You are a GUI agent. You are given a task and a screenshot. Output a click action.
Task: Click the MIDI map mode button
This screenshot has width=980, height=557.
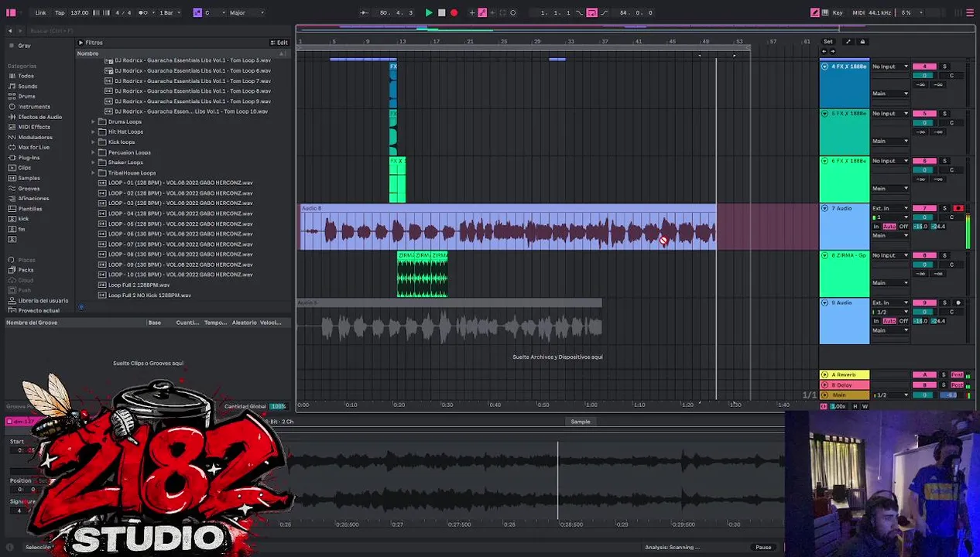pos(858,12)
